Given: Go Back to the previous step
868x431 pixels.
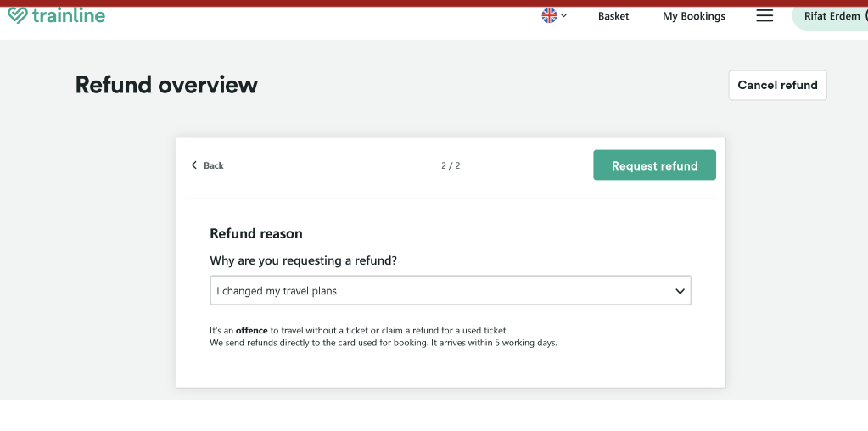Looking at the screenshot, I should (207, 165).
